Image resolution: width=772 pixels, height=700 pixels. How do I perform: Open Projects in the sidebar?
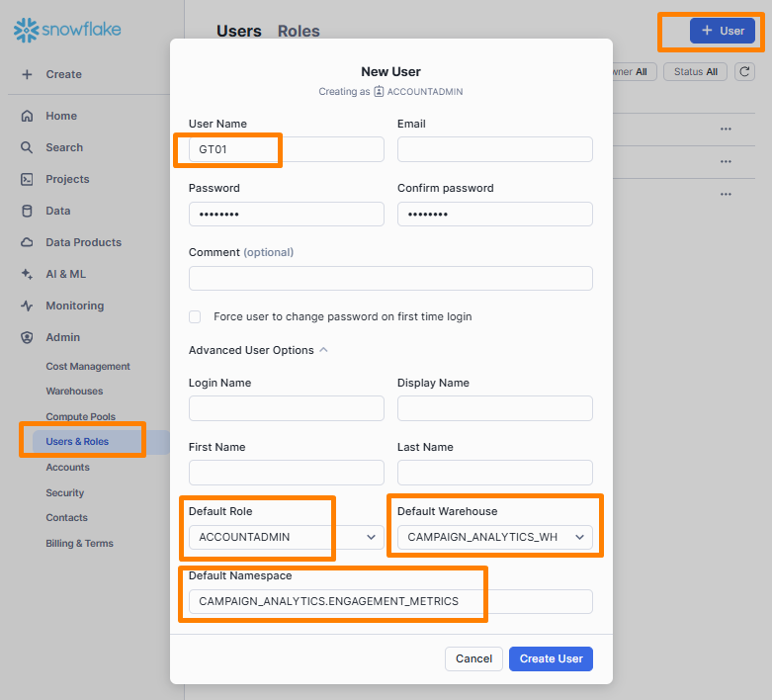coord(67,179)
